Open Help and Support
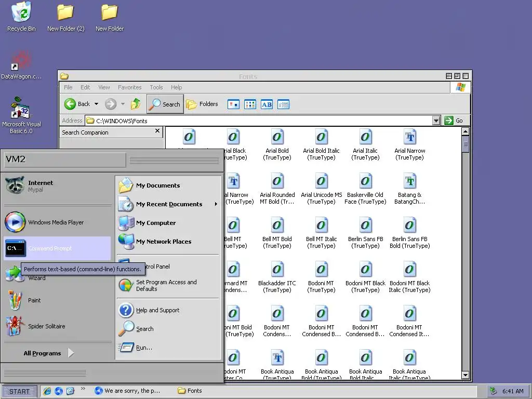The image size is (532, 399). pyautogui.click(x=168, y=310)
